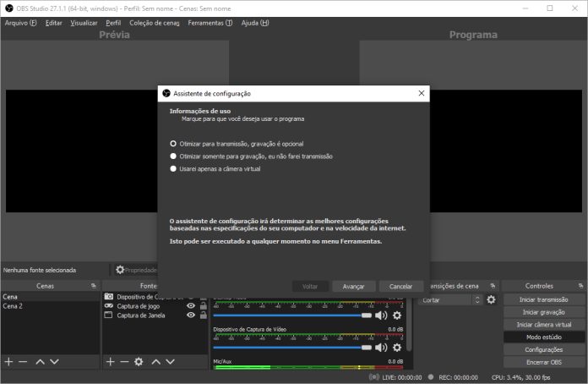Open the Perfil menu
Image resolution: width=588 pixels, height=384 pixels.
[113, 23]
